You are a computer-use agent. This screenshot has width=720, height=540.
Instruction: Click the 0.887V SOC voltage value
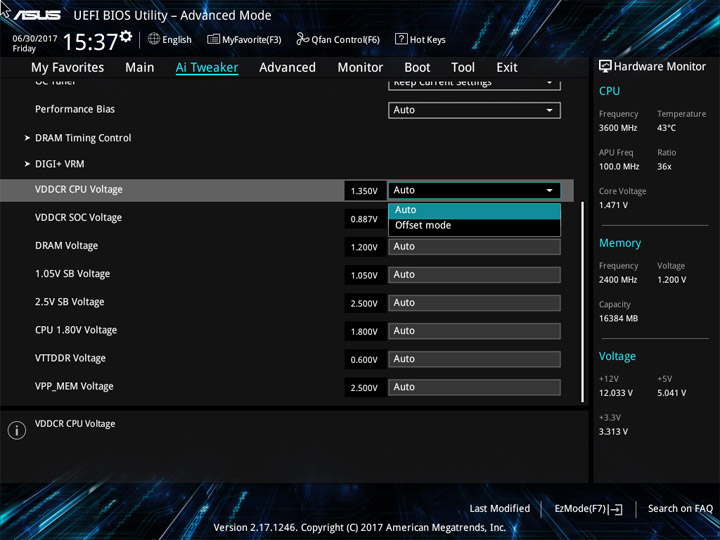pos(365,219)
